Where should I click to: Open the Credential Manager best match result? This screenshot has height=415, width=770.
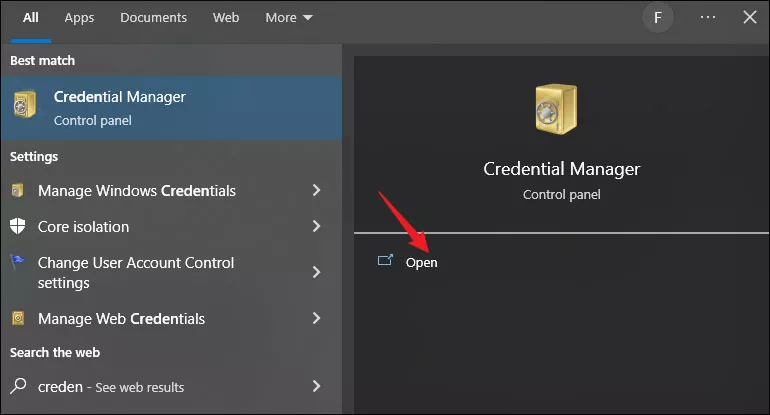[171, 108]
